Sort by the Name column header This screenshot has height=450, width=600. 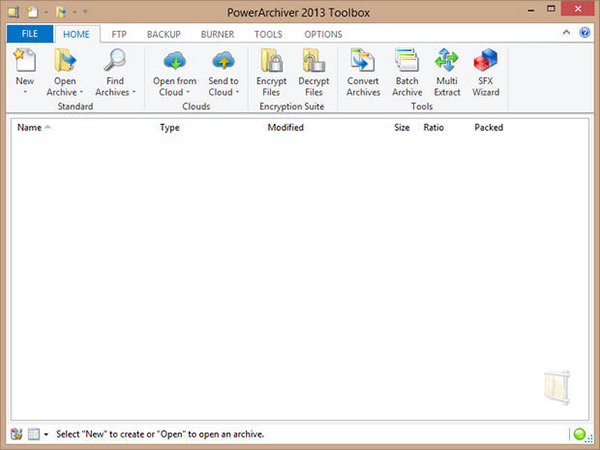(x=29, y=127)
